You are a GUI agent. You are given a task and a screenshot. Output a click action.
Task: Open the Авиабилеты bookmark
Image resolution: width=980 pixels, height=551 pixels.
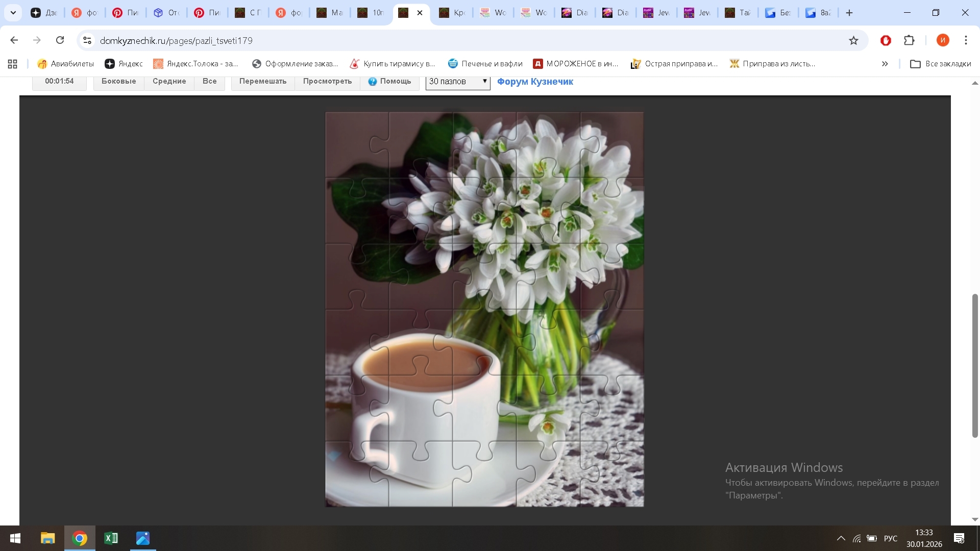(65, 64)
